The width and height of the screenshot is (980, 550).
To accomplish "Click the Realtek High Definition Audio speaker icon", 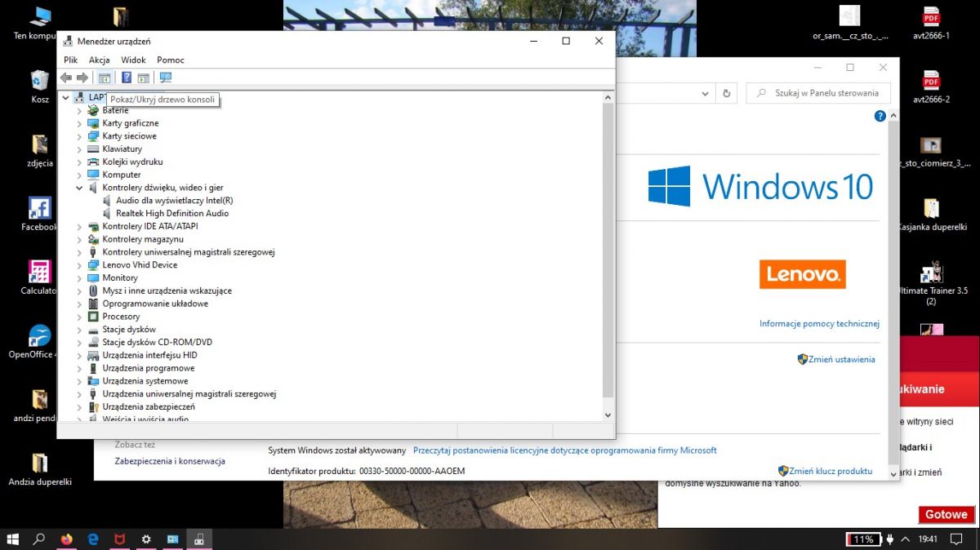I will click(107, 213).
